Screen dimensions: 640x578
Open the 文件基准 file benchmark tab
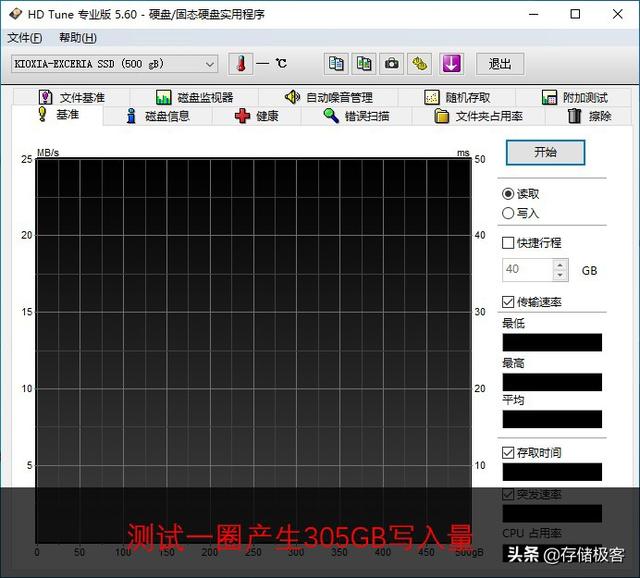click(72, 98)
